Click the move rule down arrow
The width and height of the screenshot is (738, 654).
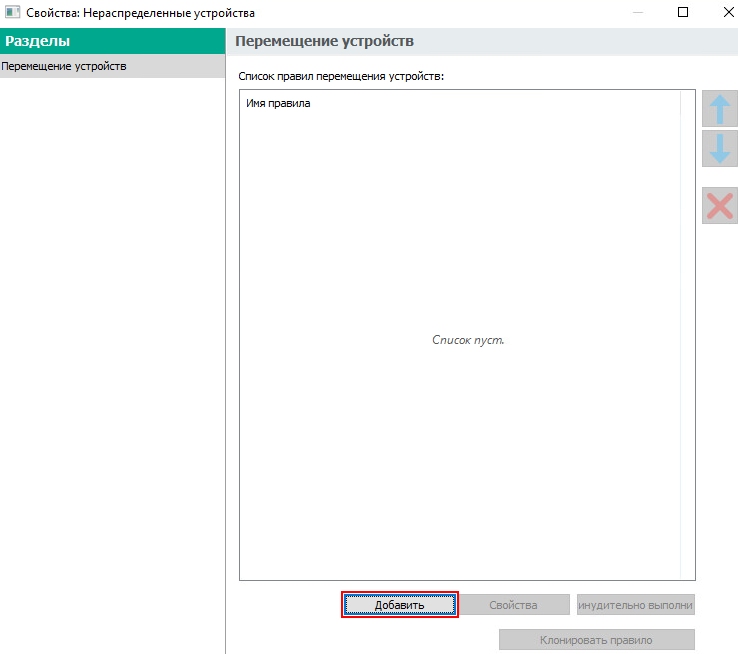coord(719,149)
